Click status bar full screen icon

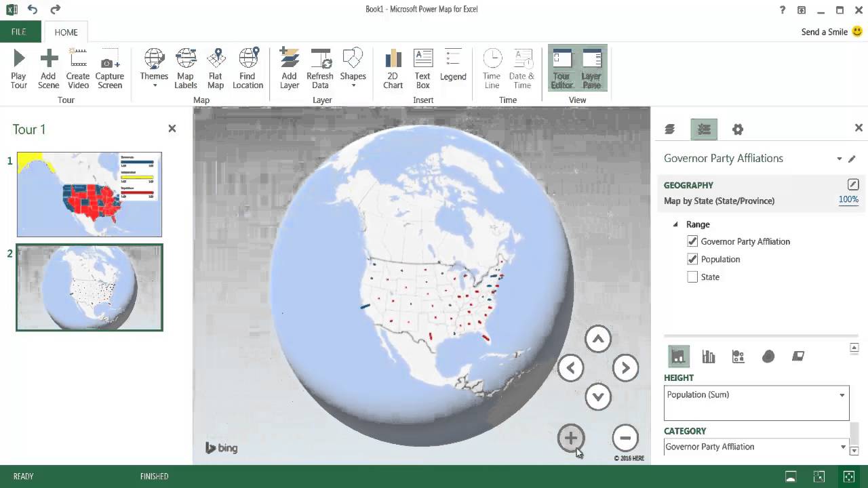[x=848, y=476]
